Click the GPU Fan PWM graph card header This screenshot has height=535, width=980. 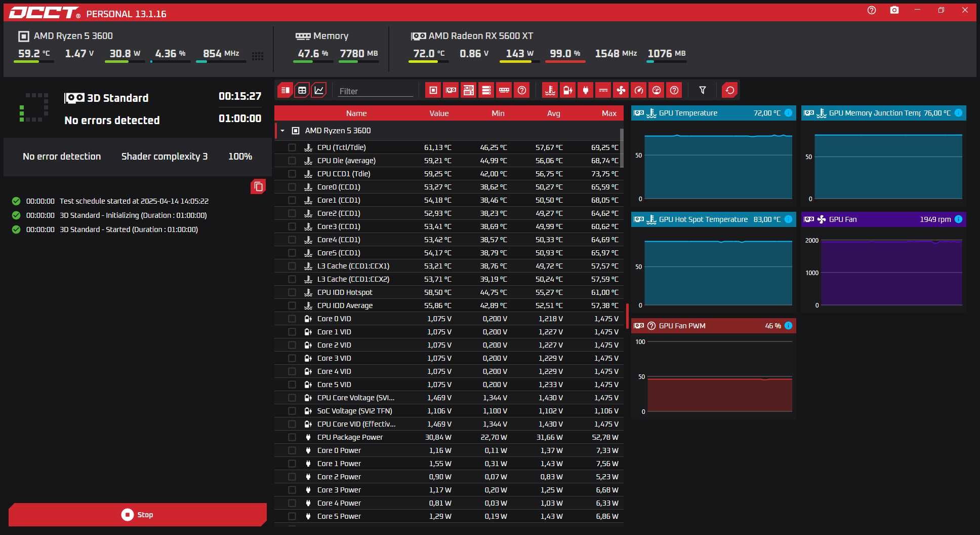point(713,326)
